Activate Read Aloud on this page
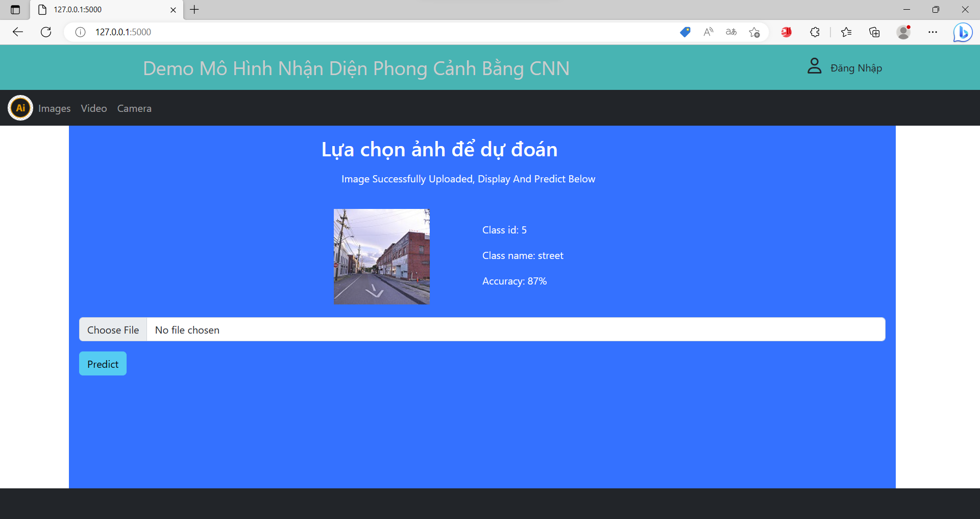This screenshot has height=519, width=980. coord(708,32)
